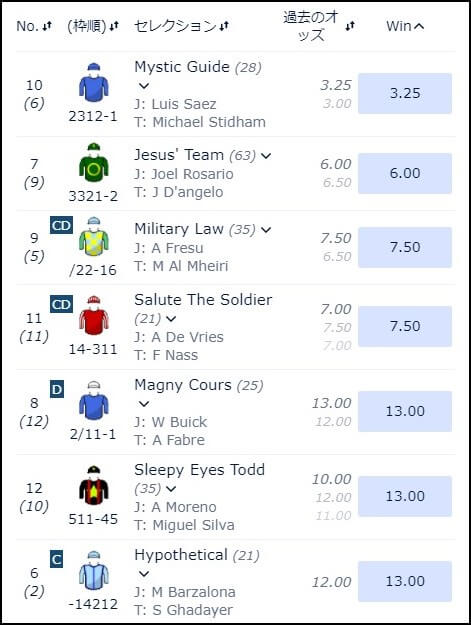Sort by Win column header
The height and width of the screenshot is (625, 471).
(405, 26)
